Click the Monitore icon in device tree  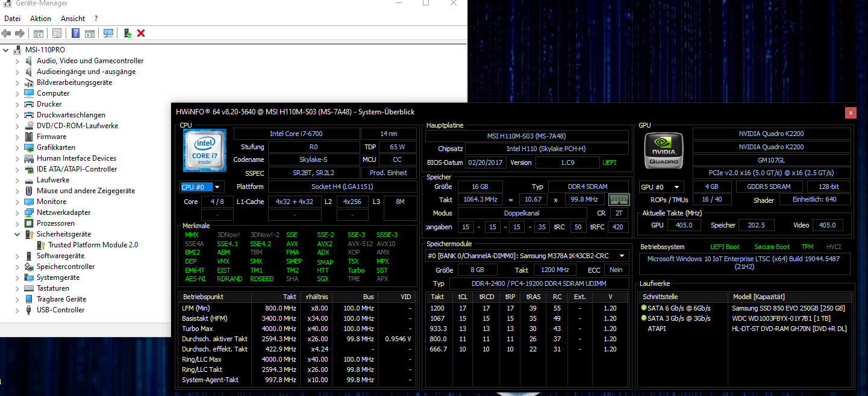click(x=29, y=202)
